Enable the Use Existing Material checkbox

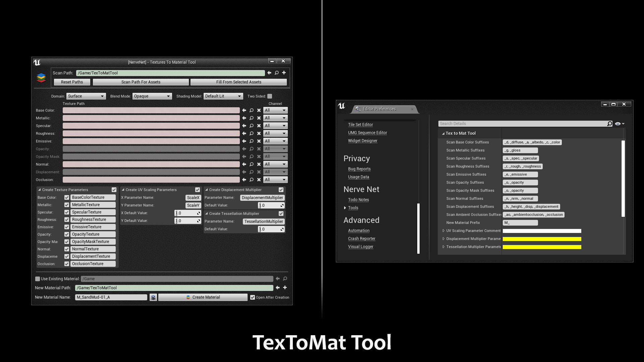click(38, 279)
